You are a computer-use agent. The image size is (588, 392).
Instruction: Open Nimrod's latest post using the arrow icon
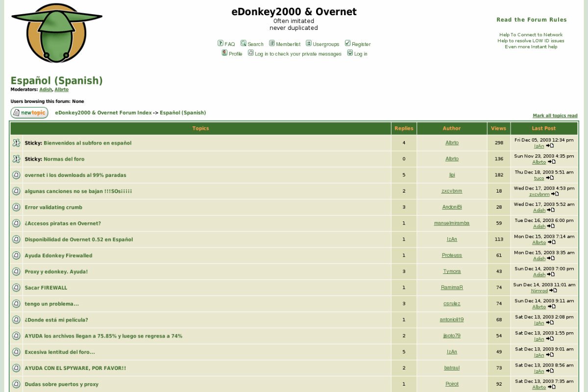[x=554, y=291]
